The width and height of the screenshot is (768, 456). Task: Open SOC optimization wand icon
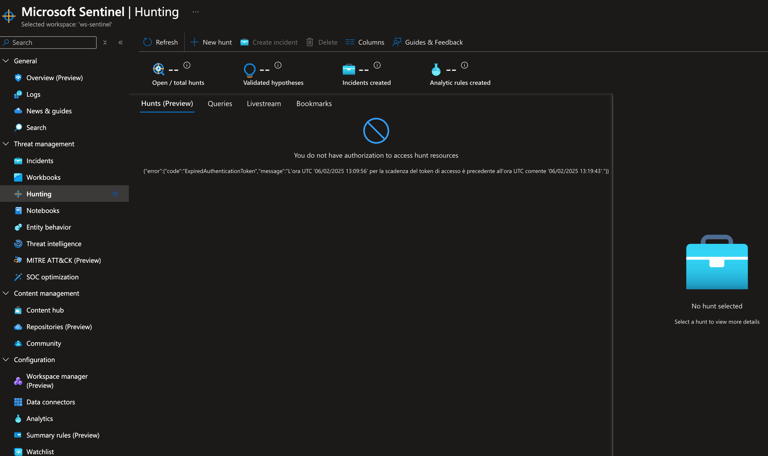click(x=18, y=277)
